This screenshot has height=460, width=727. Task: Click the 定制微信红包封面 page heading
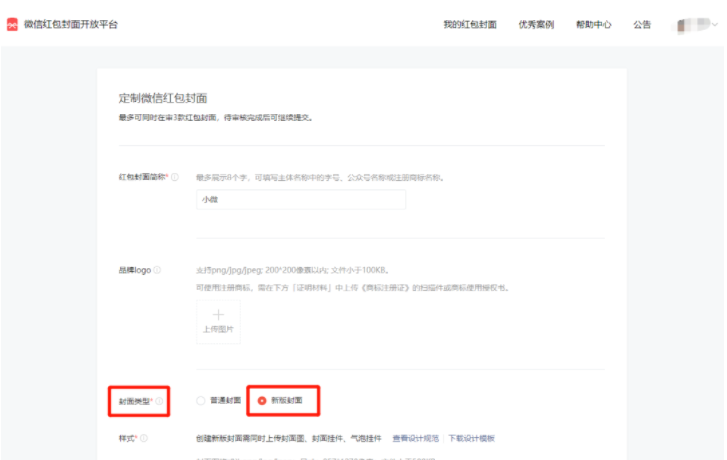162,98
